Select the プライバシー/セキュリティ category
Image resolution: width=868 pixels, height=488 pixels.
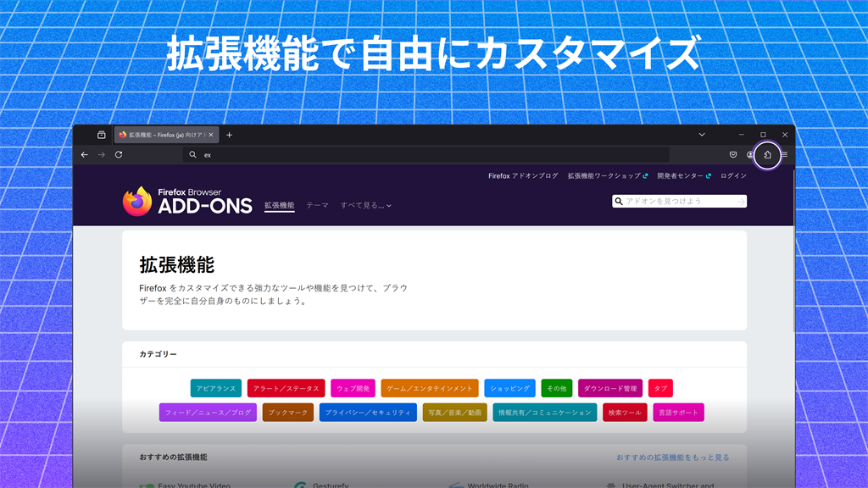coord(368,413)
